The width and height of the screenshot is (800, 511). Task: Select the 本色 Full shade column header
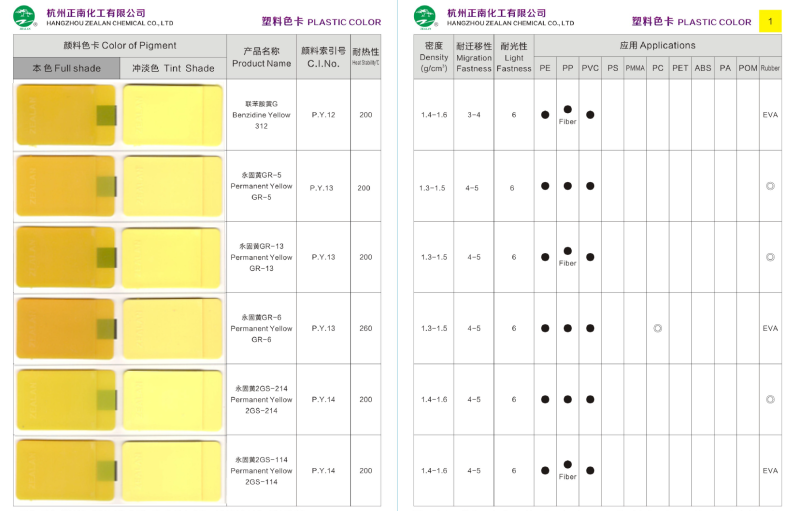pyautogui.click(x=66, y=68)
